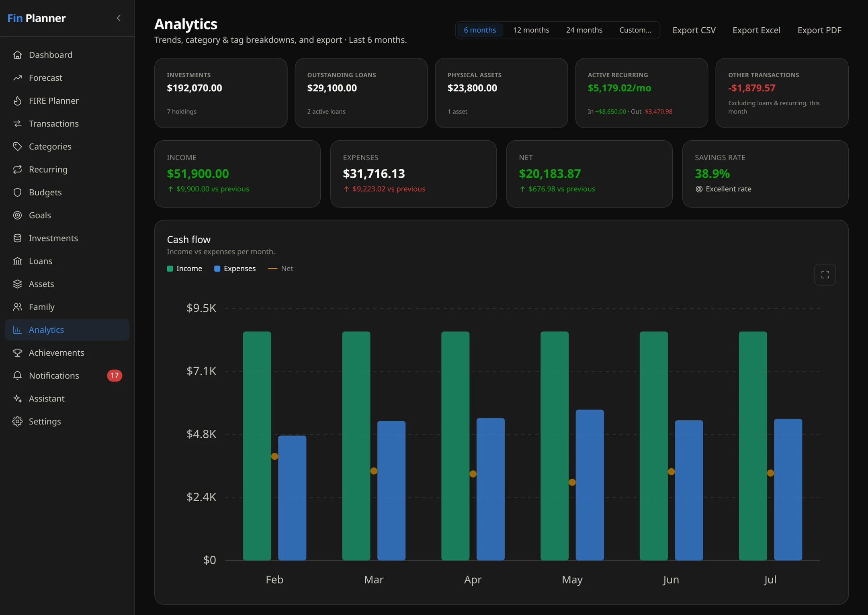
Task: Switch to the 12 months range
Action: coord(531,30)
